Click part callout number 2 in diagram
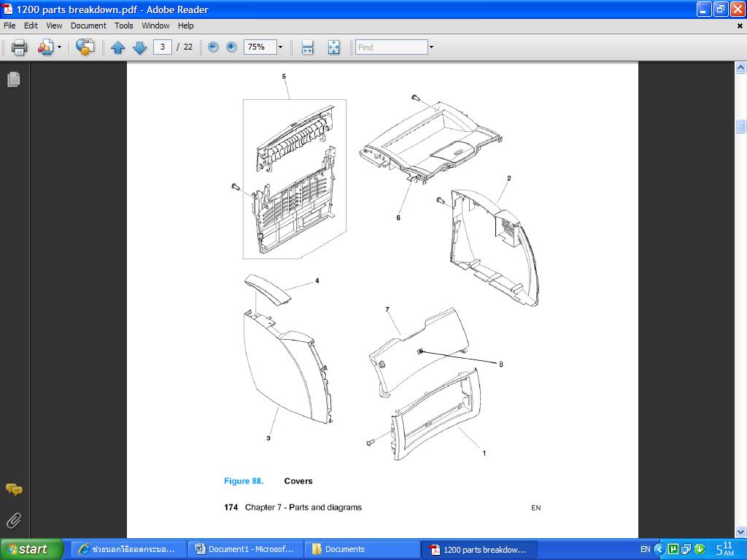This screenshot has height=560, width=747. 508,178
